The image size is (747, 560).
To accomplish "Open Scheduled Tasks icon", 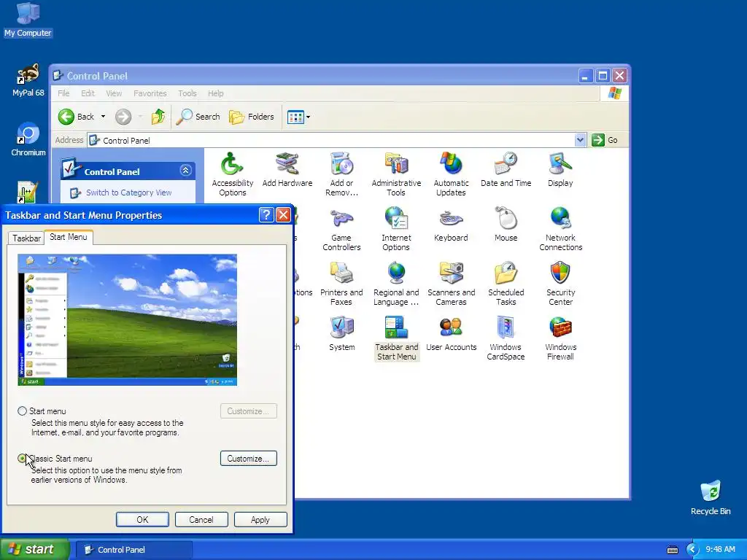I will click(x=506, y=284).
